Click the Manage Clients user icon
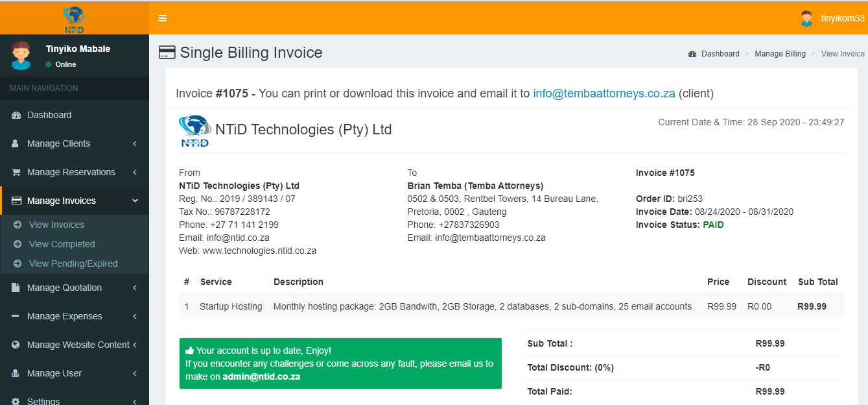 click(x=16, y=143)
